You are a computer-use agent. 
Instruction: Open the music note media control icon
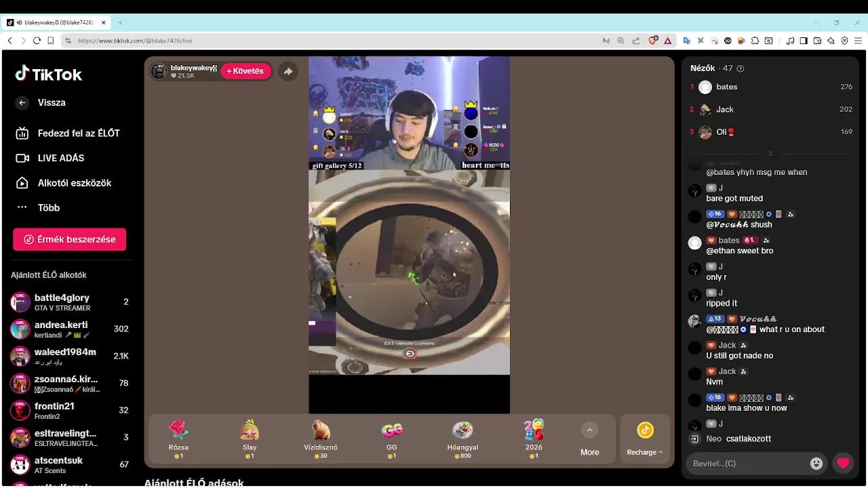(x=790, y=41)
